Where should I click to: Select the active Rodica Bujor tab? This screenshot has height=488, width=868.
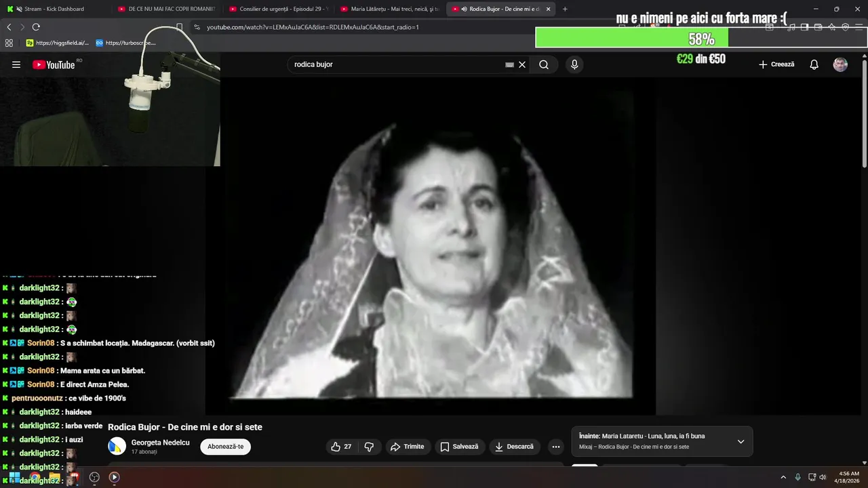pyautogui.click(x=502, y=9)
